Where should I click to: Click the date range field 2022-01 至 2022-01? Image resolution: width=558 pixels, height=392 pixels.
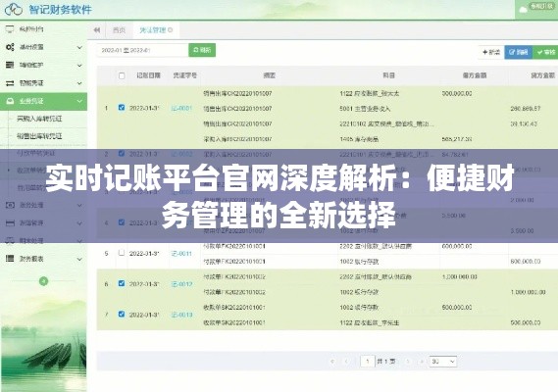click(x=142, y=50)
